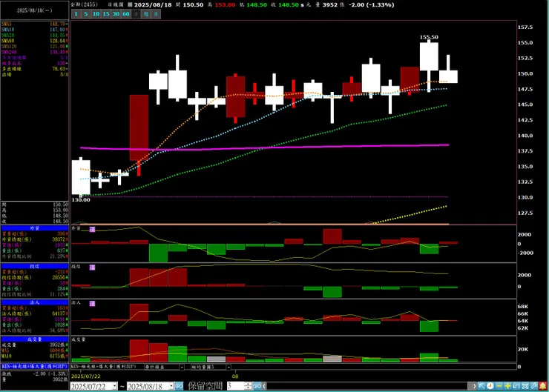Select the 投信 panel header

point(35,266)
